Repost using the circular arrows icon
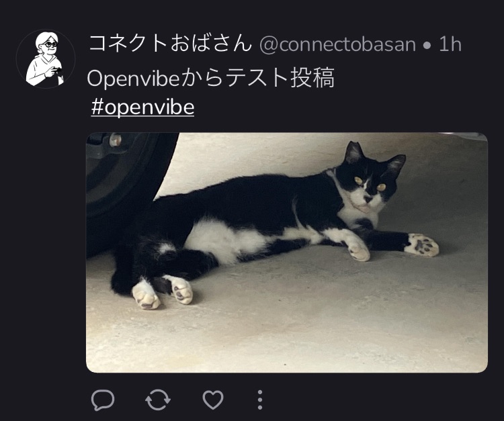 (158, 400)
